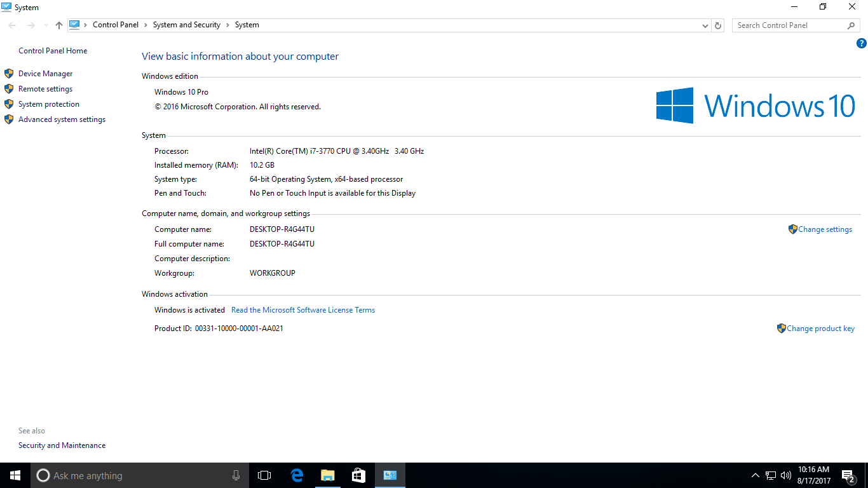Click the computer icon in address bar

click(75, 25)
